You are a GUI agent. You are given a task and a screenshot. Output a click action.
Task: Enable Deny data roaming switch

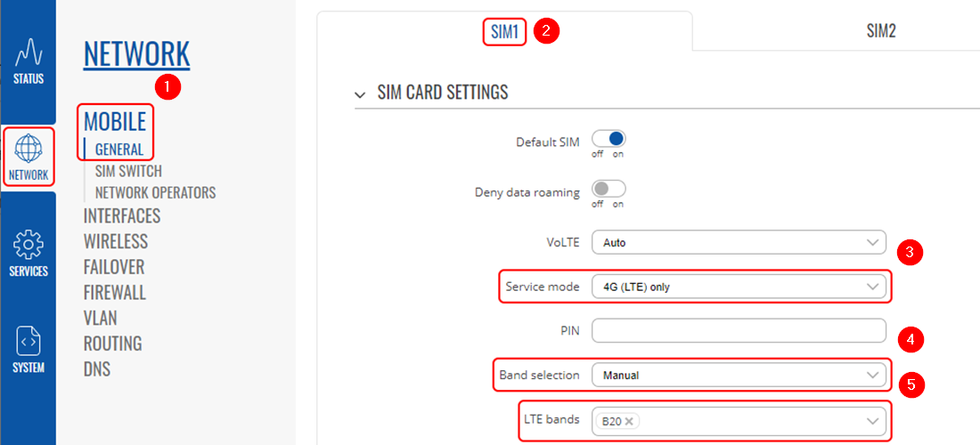coord(608,189)
